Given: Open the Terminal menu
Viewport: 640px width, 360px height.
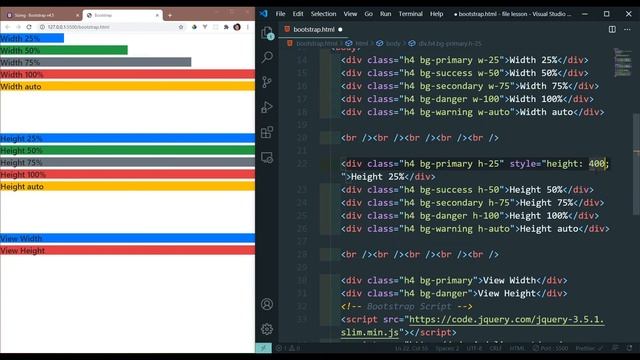Looking at the screenshot, I should (x=411, y=14).
